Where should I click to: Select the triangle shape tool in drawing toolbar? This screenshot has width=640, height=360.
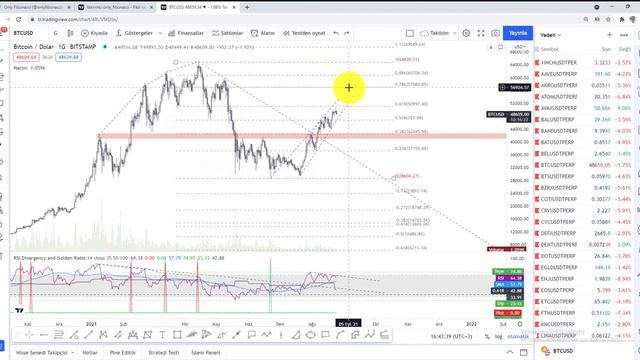296,335
